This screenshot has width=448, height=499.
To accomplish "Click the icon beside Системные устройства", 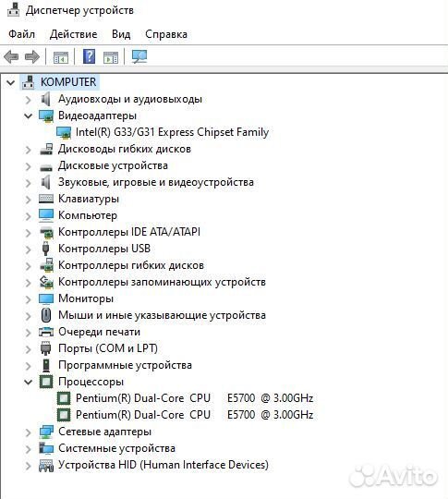I will point(46,448).
